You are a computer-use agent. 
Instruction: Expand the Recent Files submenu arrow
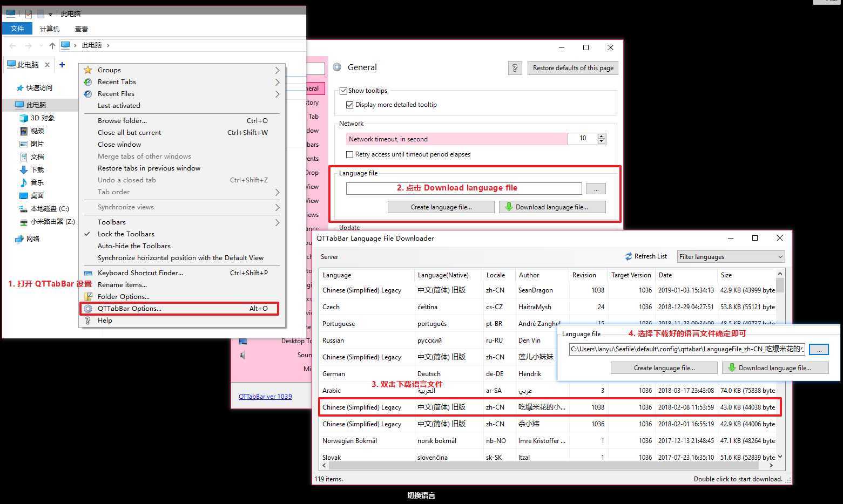coord(277,94)
